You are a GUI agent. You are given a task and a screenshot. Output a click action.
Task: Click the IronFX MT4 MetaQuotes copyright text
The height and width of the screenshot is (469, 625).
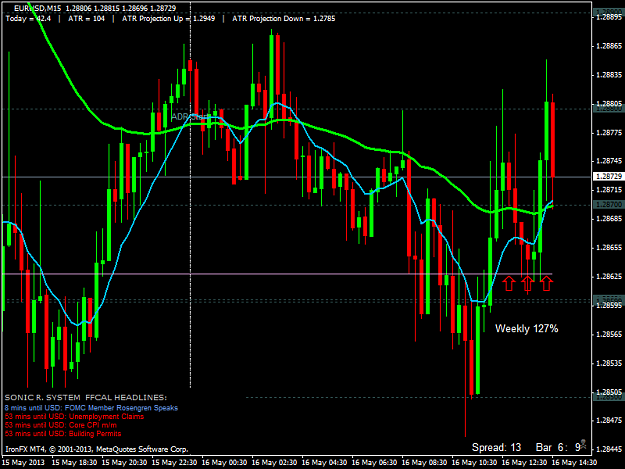pyautogui.click(x=96, y=449)
